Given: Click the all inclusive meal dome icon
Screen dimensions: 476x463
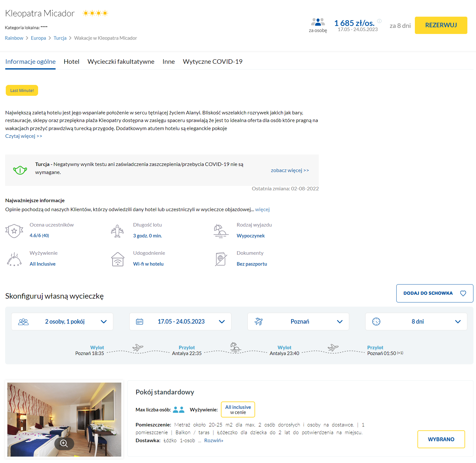Looking at the screenshot, I should coord(14,259).
